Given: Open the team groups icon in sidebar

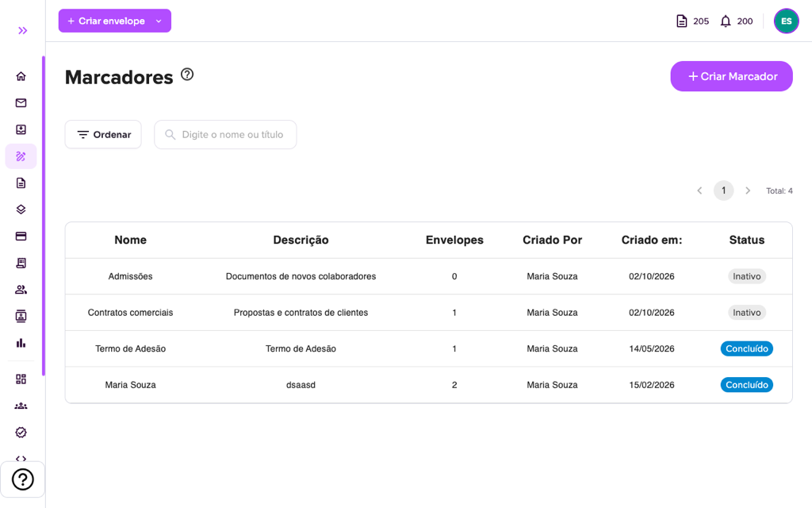Looking at the screenshot, I should (21, 406).
